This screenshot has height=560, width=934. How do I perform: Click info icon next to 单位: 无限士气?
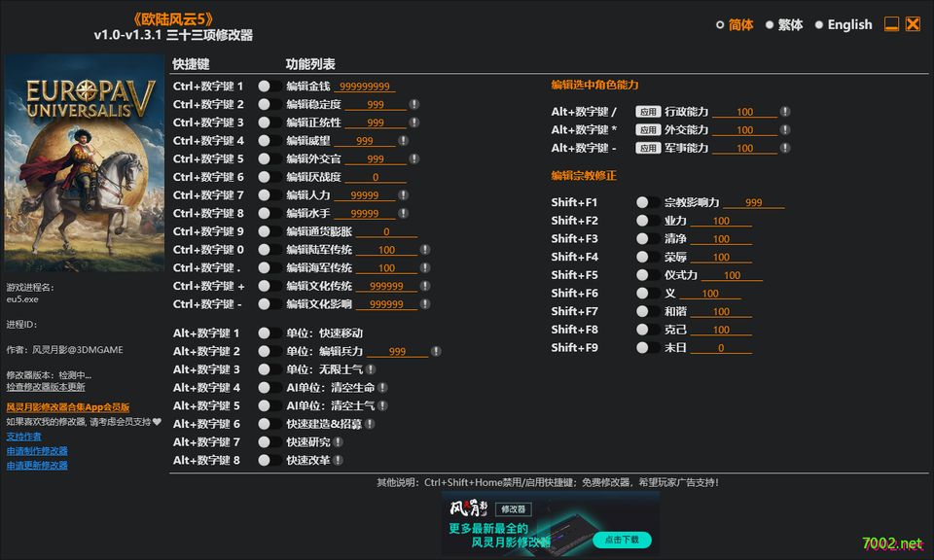tap(371, 369)
